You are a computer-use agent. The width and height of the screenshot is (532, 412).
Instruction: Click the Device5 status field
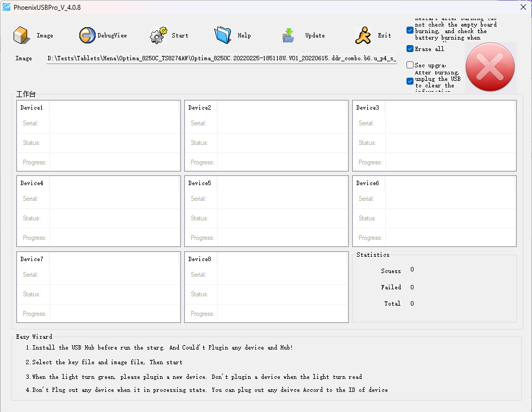[x=281, y=218]
